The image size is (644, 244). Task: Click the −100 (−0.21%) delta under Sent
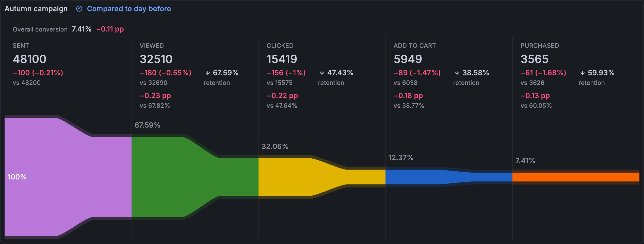click(38, 73)
